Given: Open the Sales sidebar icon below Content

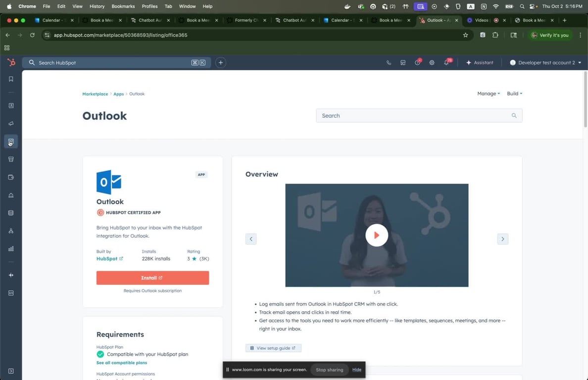Looking at the screenshot, I should (x=11, y=159).
